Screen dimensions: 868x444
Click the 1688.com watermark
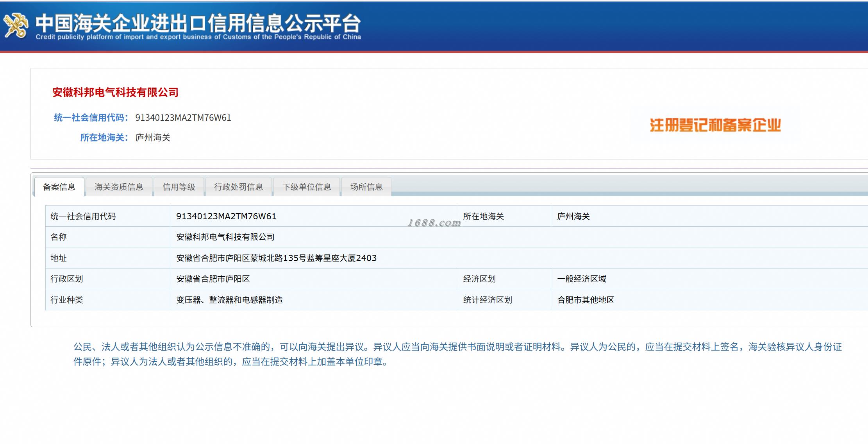tap(434, 223)
